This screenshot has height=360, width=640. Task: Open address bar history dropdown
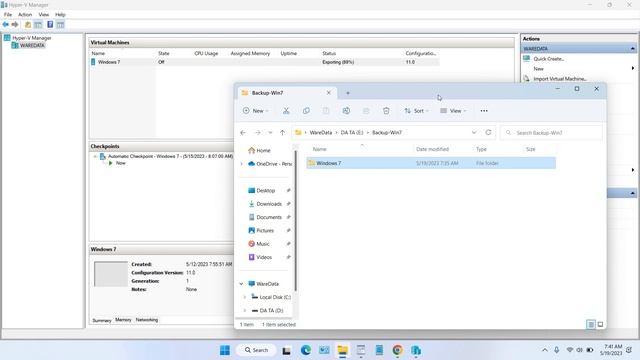pyautogui.click(x=474, y=132)
